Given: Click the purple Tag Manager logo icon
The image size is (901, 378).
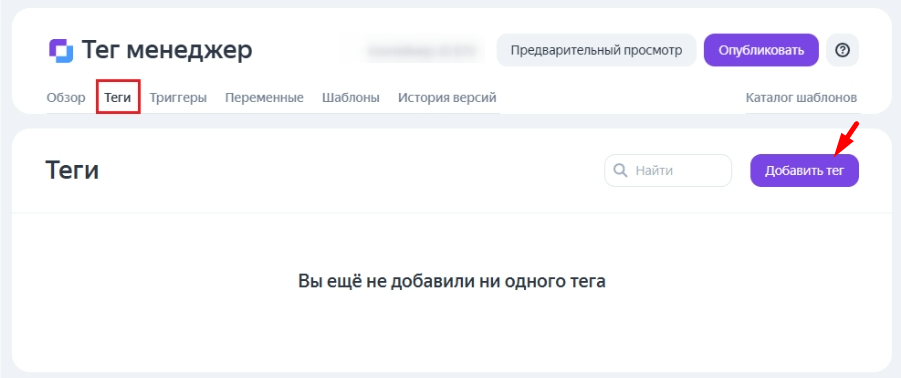Looking at the screenshot, I should pyautogui.click(x=61, y=51).
